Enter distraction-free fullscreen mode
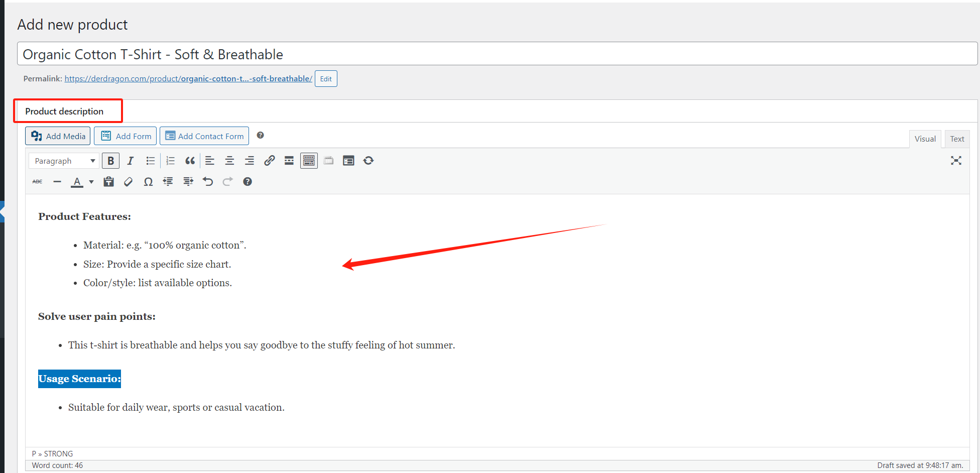Image resolution: width=980 pixels, height=473 pixels. click(956, 161)
